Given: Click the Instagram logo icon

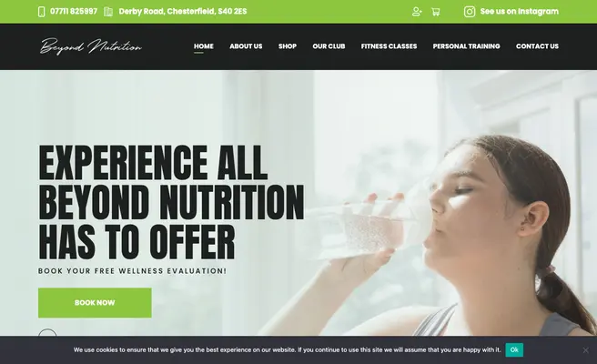Looking at the screenshot, I should (x=470, y=12).
